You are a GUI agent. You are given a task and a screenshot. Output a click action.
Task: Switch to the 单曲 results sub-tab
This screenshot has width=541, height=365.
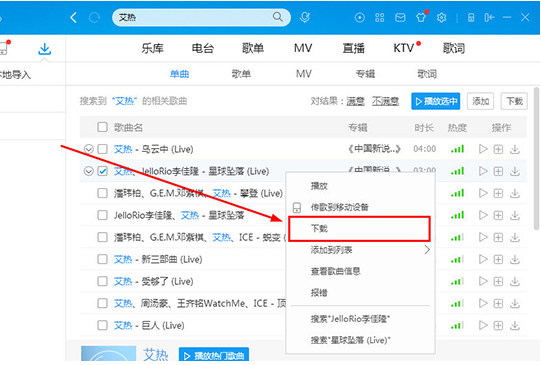pos(179,74)
